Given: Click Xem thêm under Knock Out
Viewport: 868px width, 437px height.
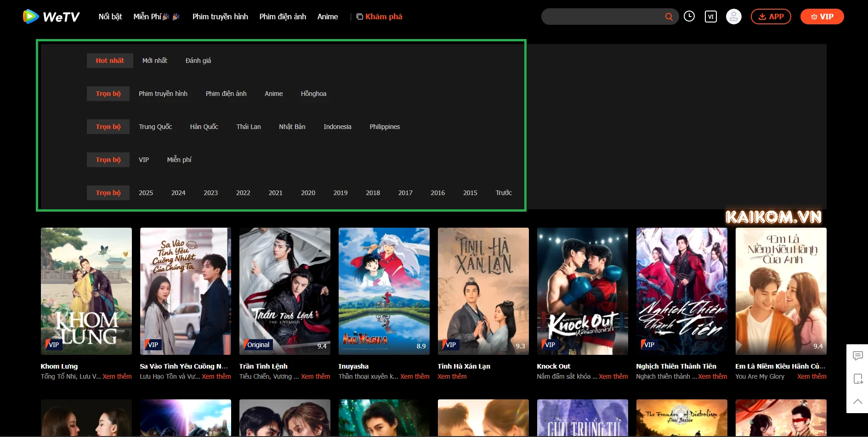Looking at the screenshot, I should point(613,376).
